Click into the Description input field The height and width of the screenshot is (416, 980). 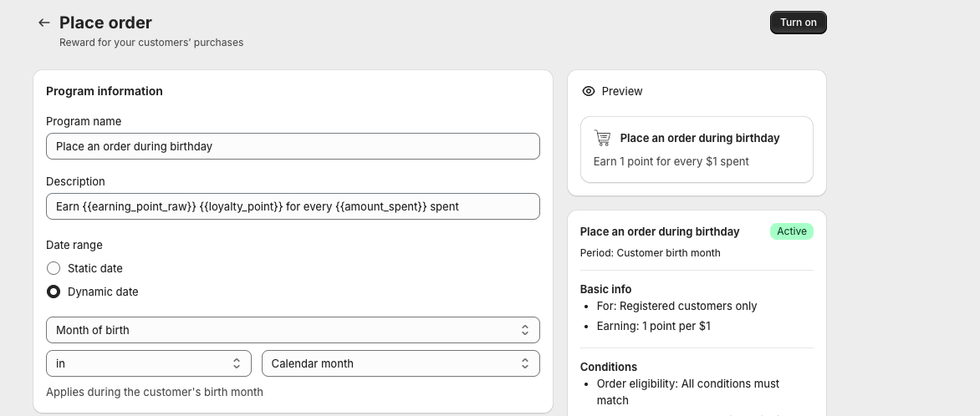(x=293, y=206)
